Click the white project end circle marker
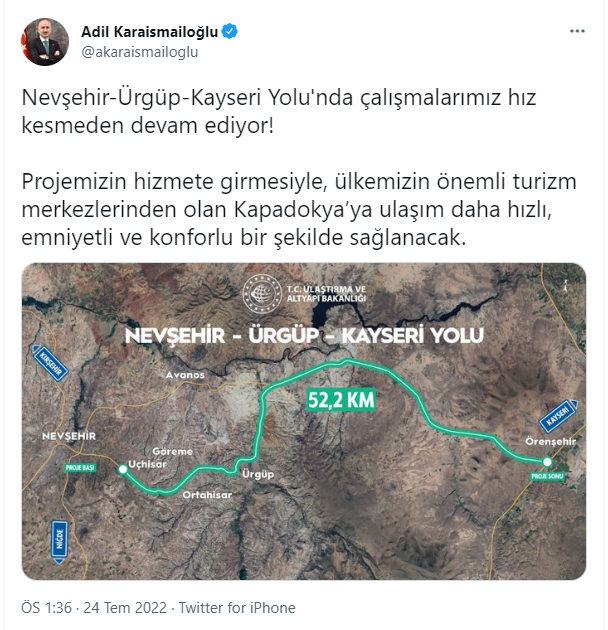Image resolution: width=608 pixels, height=630 pixels. (547, 462)
